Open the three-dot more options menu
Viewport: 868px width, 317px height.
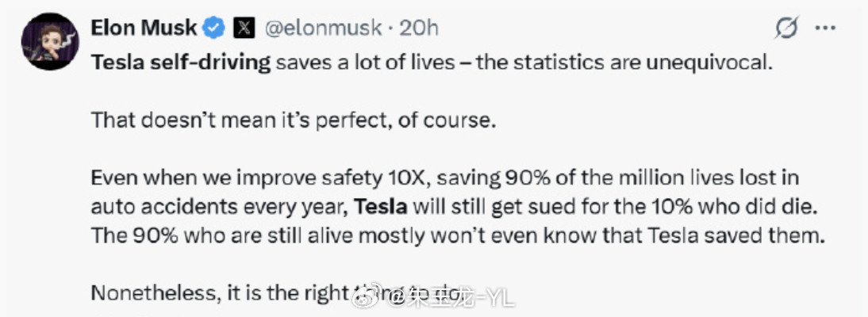[826, 29]
